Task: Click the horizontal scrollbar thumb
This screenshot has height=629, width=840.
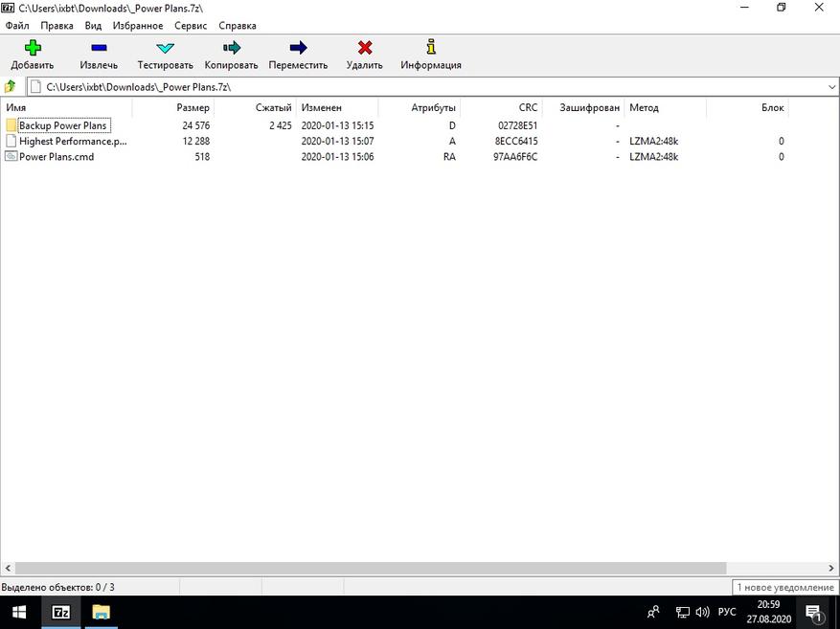Action: pyautogui.click(x=370, y=568)
